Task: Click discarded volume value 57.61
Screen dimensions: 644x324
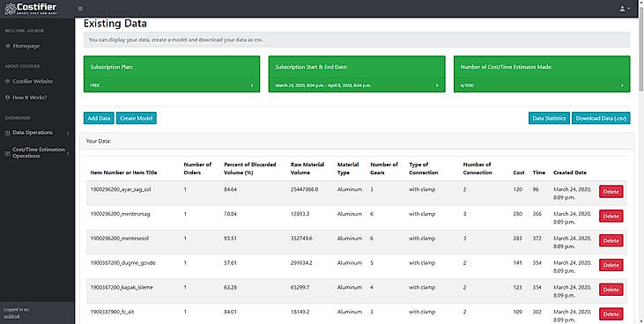Action: click(230, 263)
